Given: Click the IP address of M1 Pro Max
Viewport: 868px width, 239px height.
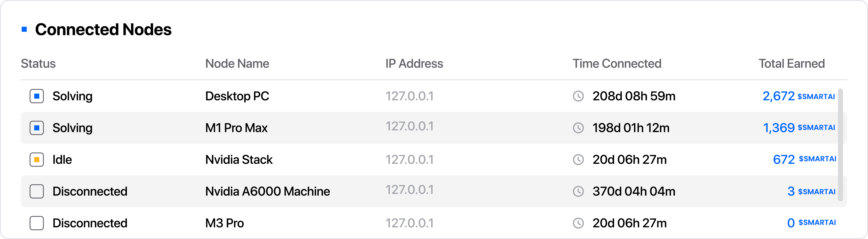Looking at the screenshot, I should pyautogui.click(x=409, y=126).
